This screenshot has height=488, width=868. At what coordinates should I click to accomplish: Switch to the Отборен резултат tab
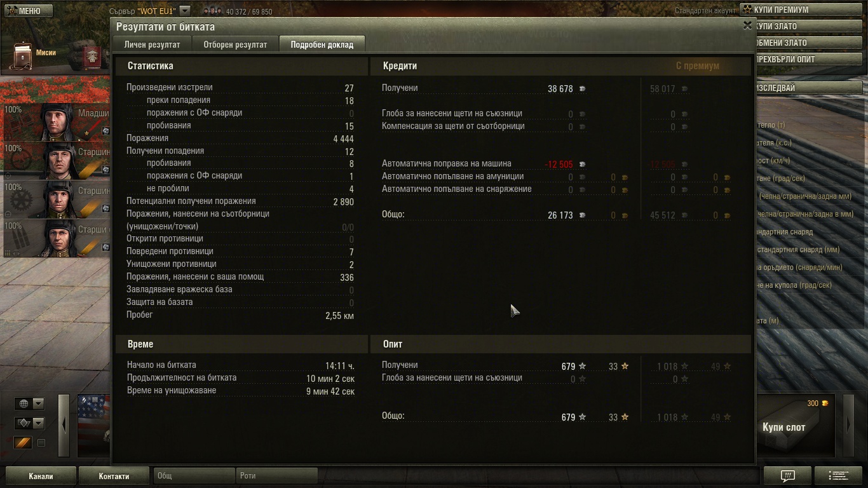point(235,44)
